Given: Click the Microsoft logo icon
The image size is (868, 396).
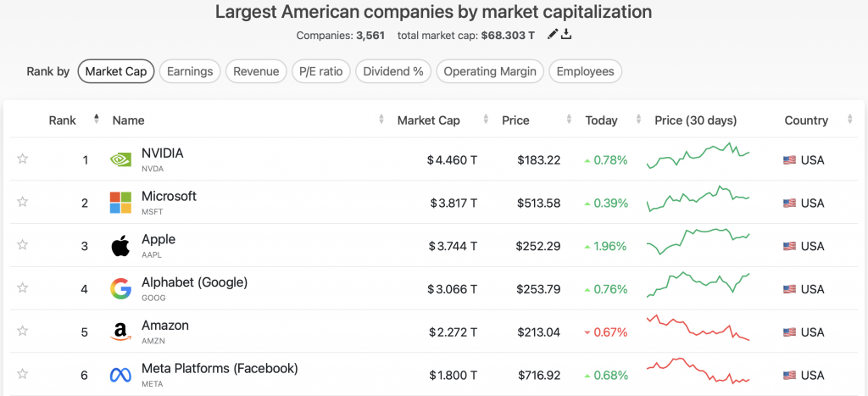Looking at the screenshot, I should [x=120, y=203].
